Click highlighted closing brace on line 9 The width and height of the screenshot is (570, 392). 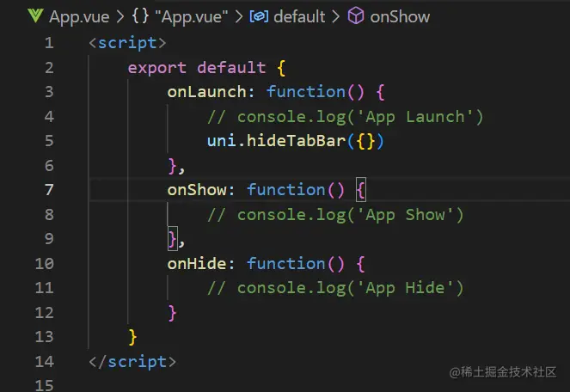(x=173, y=239)
